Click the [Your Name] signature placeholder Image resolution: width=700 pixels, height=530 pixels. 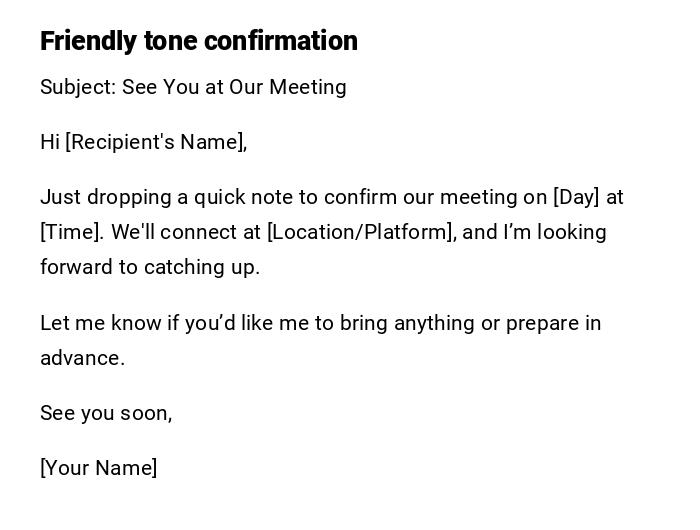pyautogui.click(x=98, y=468)
